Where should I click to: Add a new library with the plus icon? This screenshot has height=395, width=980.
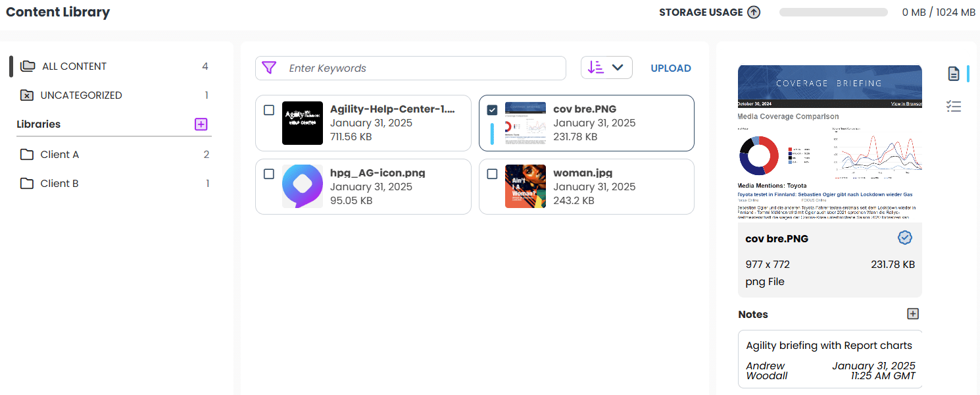tap(201, 124)
